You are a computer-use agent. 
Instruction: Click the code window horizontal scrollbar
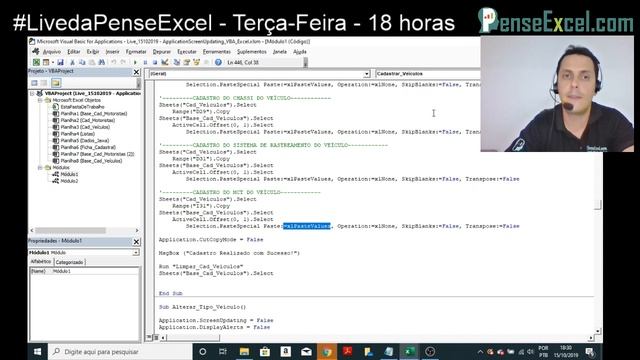click(x=377, y=338)
